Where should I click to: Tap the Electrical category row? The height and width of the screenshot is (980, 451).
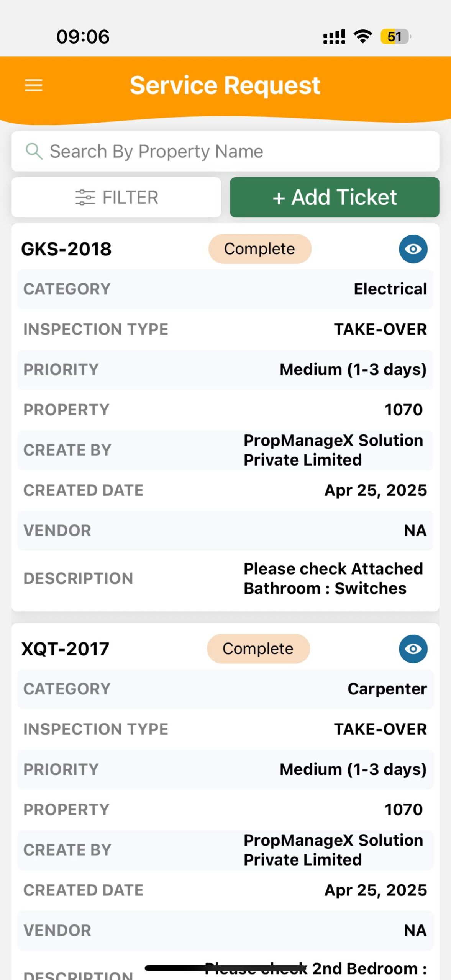[x=225, y=289]
